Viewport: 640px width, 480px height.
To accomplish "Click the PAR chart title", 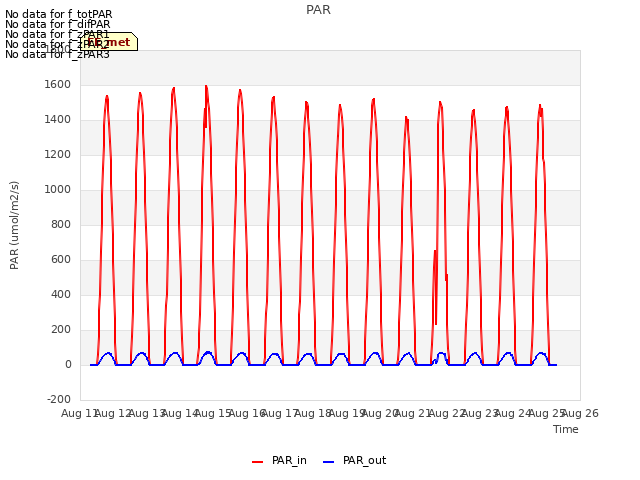I will point(318,10).
